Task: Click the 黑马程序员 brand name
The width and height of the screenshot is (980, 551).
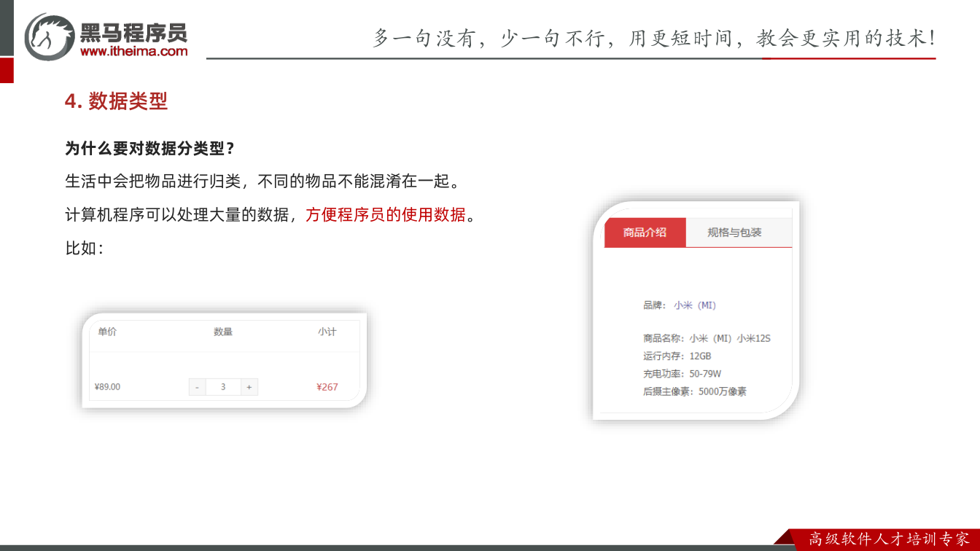Action: point(133,32)
